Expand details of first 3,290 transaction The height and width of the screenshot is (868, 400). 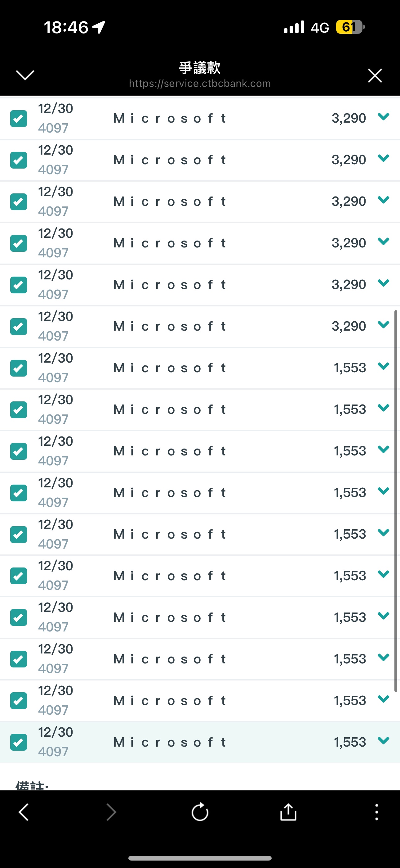(x=384, y=117)
